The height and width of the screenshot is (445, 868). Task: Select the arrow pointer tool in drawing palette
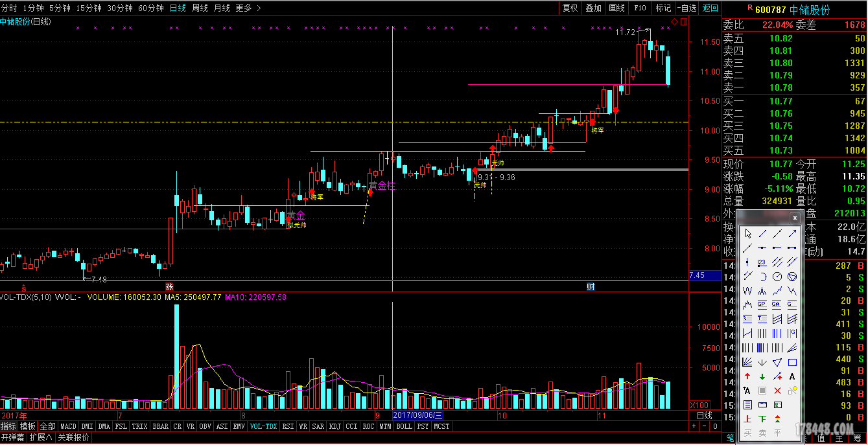coord(748,234)
